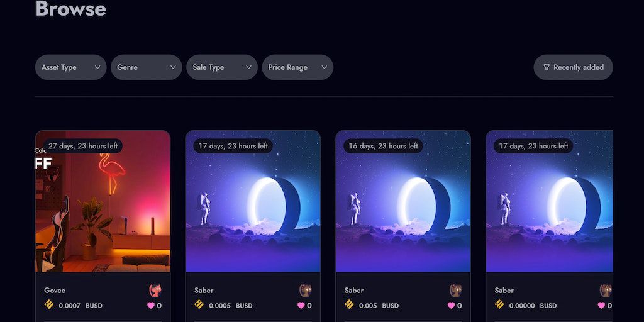Click the Recently added sort button
The image size is (644, 322).
tap(573, 67)
